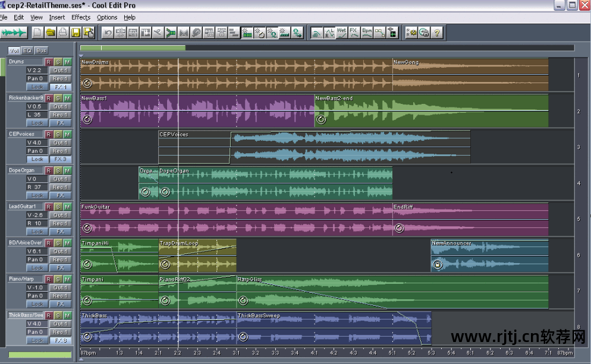
Task: Mute the RickenbackerB track
Action: pos(67,98)
